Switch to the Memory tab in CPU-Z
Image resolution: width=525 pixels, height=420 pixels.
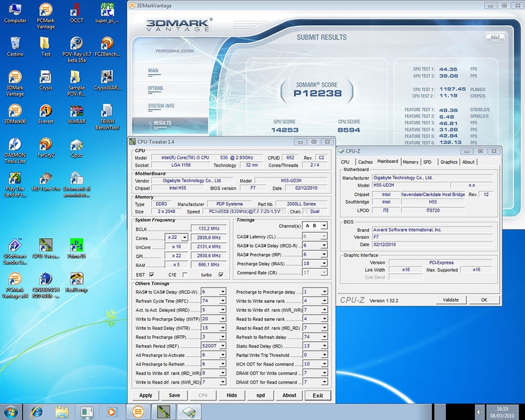pyautogui.click(x=411, y=162)
